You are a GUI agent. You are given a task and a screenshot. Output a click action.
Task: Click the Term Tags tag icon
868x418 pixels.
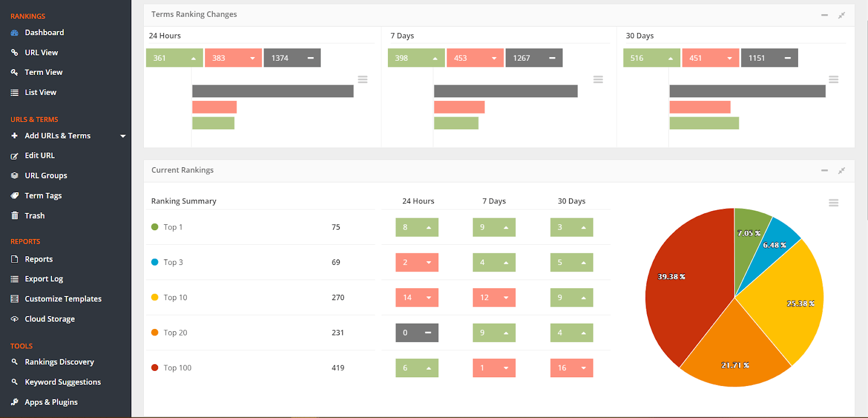(x=15, y=196)
